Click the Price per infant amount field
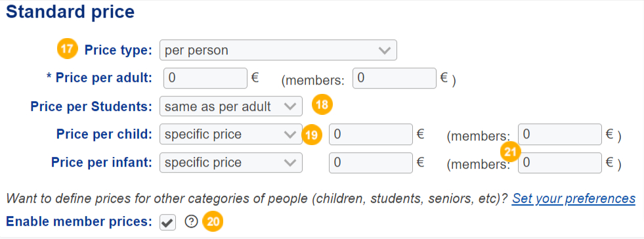 click(x=371, y=163)
